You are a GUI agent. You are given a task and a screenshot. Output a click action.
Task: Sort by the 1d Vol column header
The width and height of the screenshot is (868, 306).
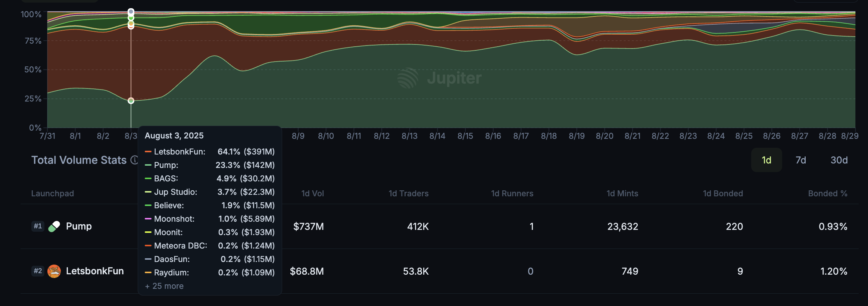(x=313, y=193)
